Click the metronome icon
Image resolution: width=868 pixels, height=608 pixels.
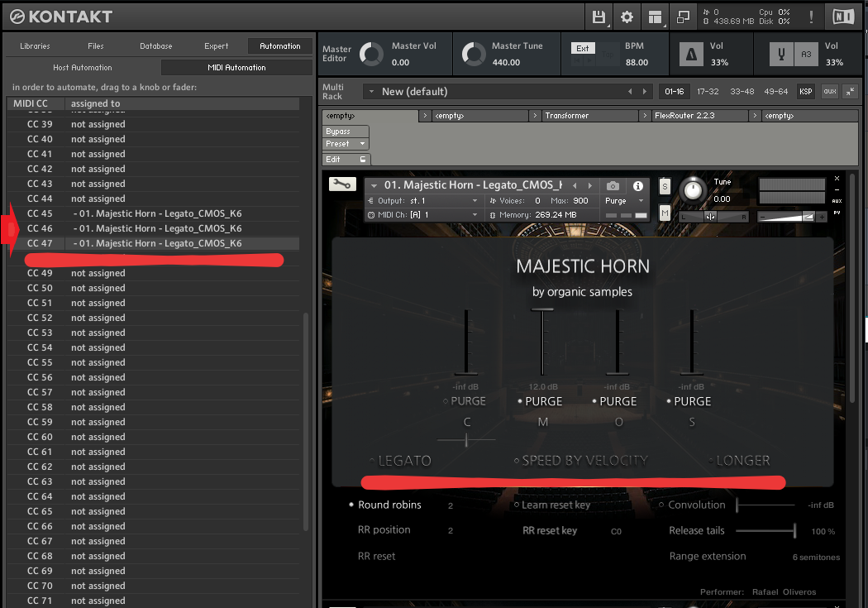(x=691, y=55)
